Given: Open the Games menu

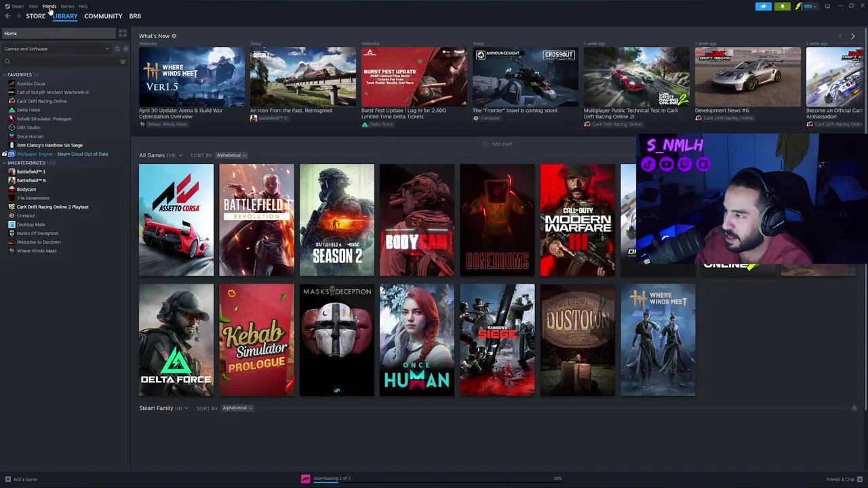Looking at the screenshot, I should tap(67, 6).
